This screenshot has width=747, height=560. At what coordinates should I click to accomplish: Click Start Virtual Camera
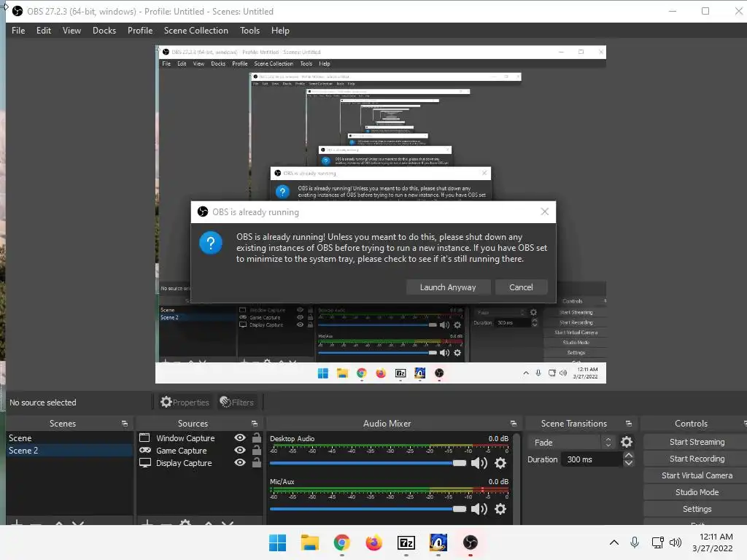click(x=697, y=475)
